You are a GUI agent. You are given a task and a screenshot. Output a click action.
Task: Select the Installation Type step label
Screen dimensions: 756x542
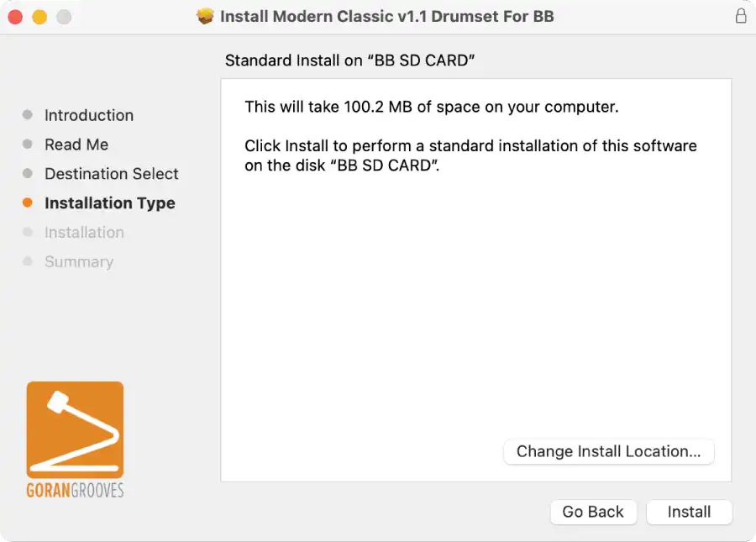(x=110, y=203)
